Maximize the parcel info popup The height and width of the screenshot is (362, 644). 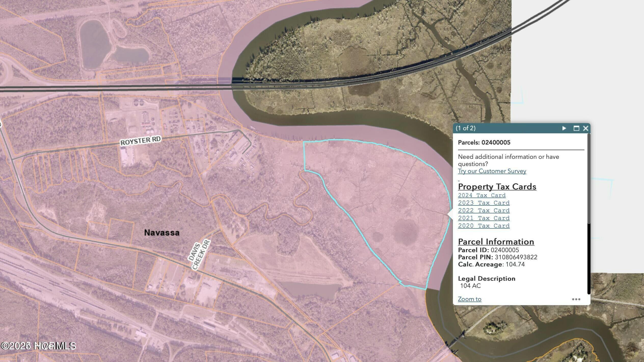(576, 128)
